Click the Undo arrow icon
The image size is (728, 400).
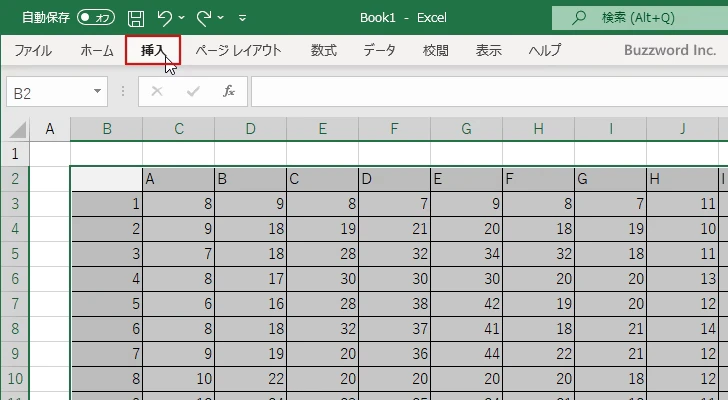(164, 18)
